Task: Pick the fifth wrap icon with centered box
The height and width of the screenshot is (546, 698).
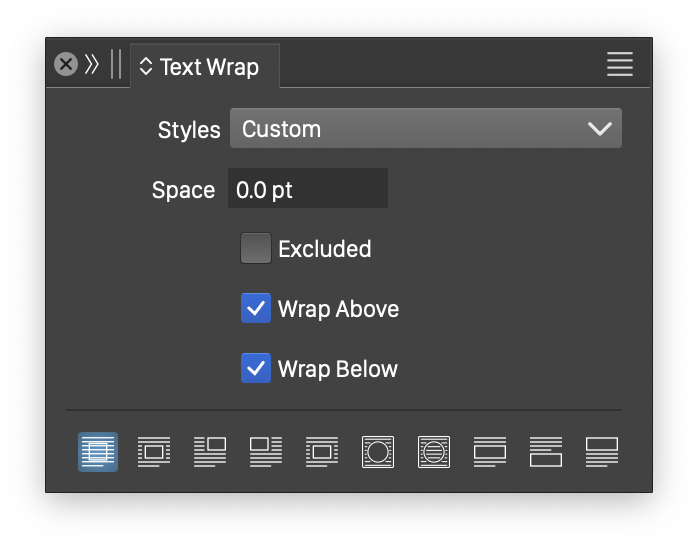Action: (x=322, y=452)
